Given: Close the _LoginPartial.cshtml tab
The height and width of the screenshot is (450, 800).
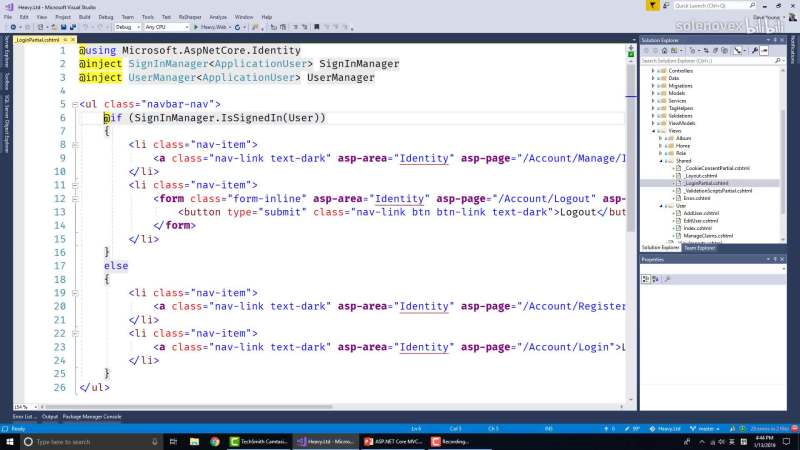Looking at the screenshot, I should [x=72, y=40].
